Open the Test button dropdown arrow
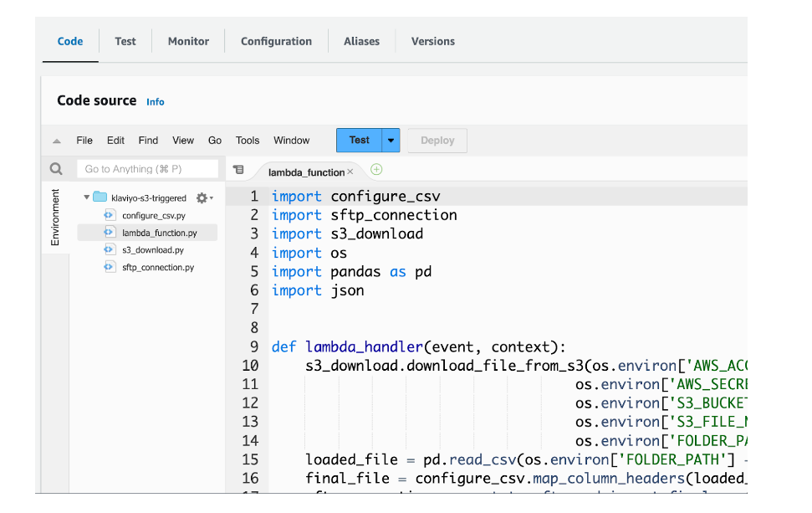The width and height of the screenshot is (812, 513). click(391, 141)
